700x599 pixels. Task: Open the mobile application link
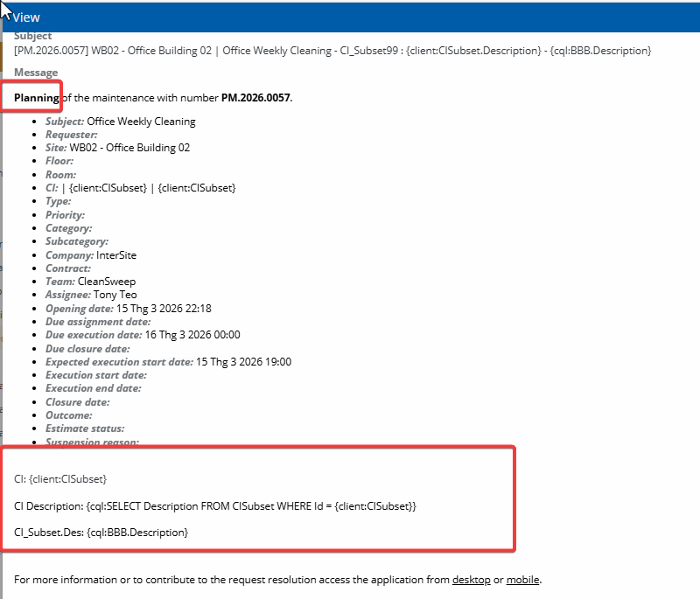coord(522,580)
